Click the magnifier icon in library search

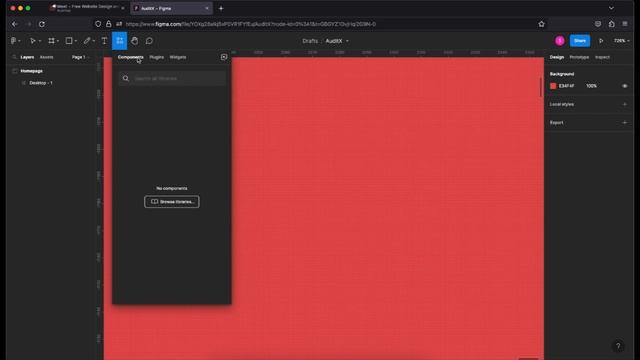[x=126, y=78]
